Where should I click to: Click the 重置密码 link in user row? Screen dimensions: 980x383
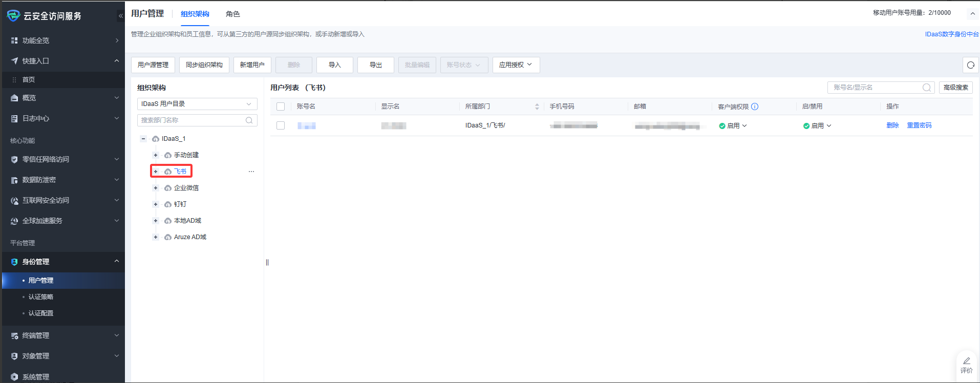click(x=919, y=125)
